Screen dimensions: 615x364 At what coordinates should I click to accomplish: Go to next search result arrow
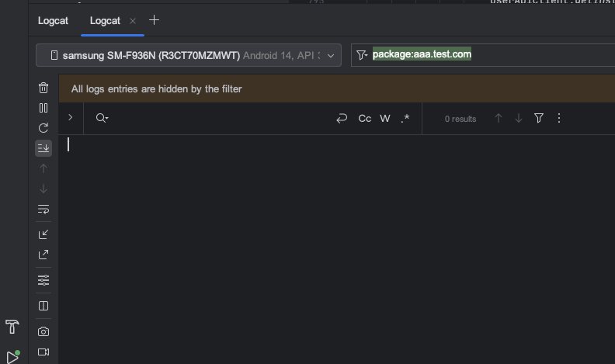519,118
